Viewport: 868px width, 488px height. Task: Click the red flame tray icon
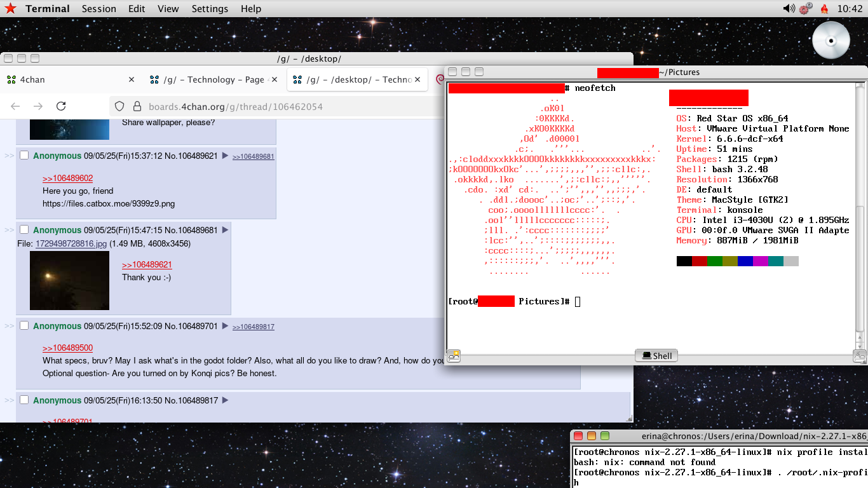coord(824,8)
